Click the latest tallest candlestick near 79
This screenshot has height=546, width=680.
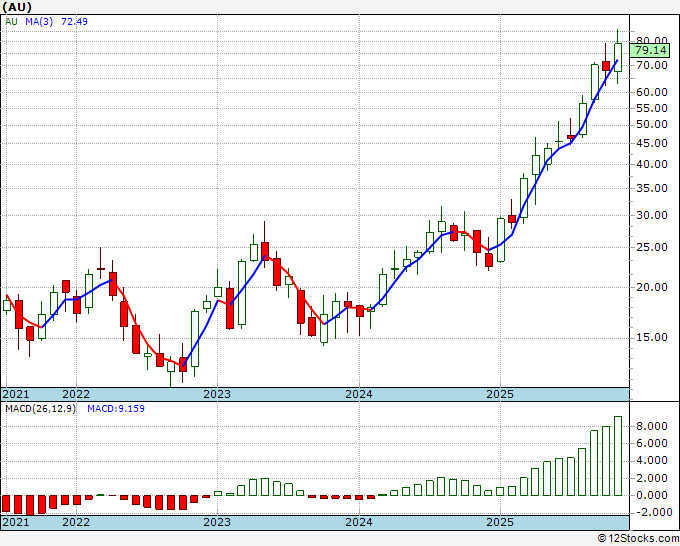618,57
